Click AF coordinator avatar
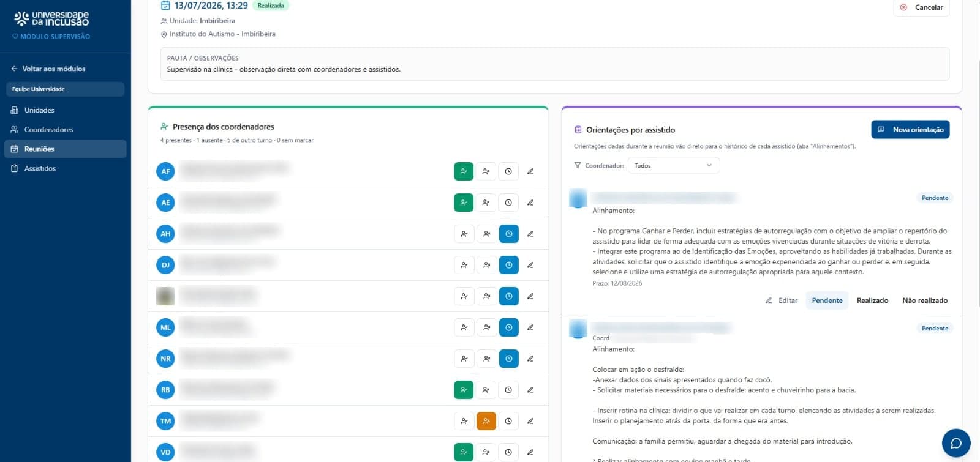Image resolution: width=980 pixels, height=462 pixels. pos(165,171)
